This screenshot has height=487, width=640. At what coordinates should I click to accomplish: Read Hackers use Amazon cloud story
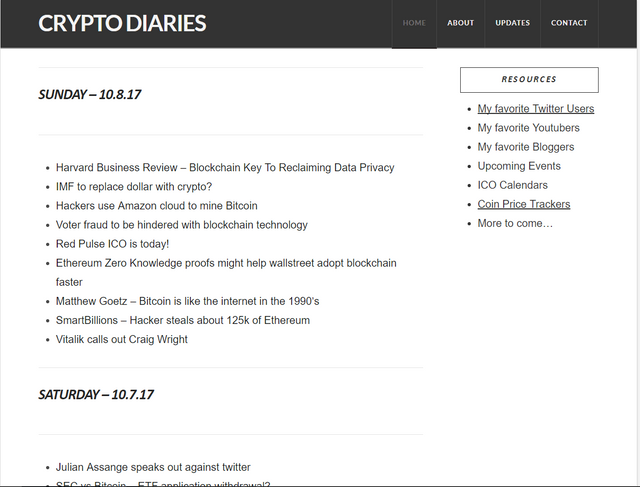click(x=156, y=206)
